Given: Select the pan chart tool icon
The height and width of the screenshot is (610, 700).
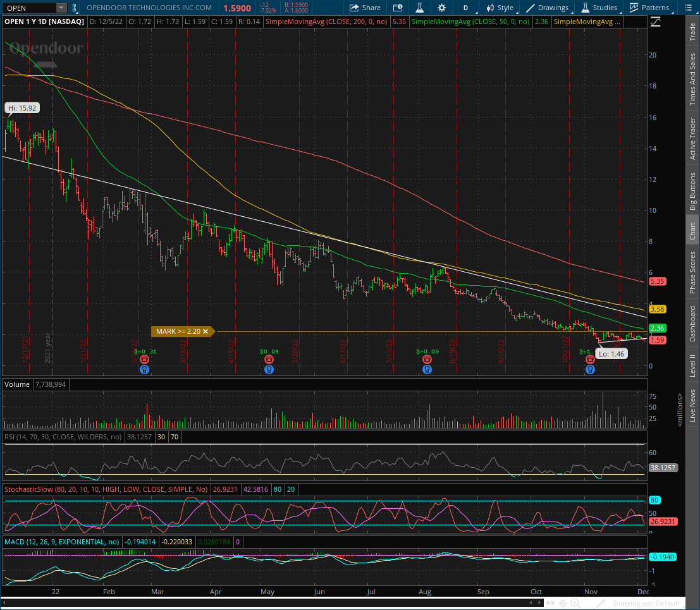Looking at the screenshot, I should pos(550,603).
